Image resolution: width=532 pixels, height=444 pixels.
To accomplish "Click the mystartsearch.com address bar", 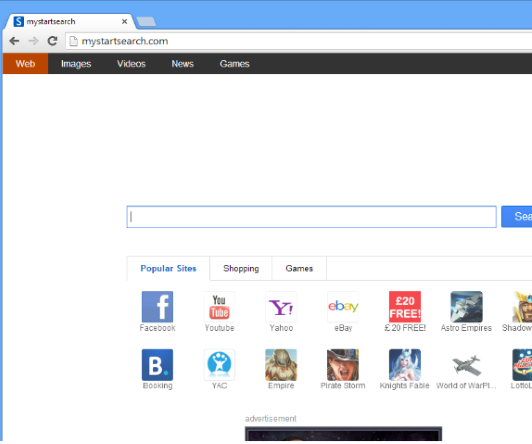I will pos(299,41).
